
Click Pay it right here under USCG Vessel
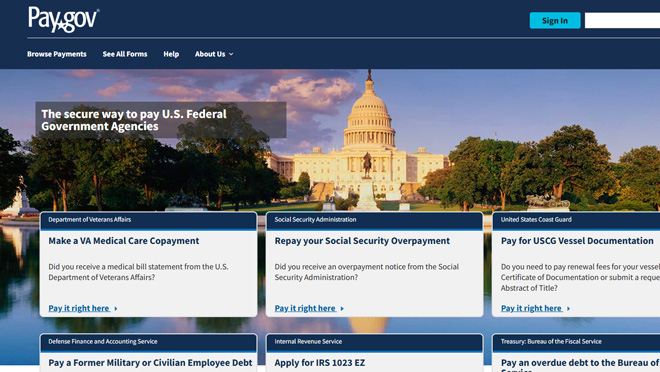coord(531,308)
